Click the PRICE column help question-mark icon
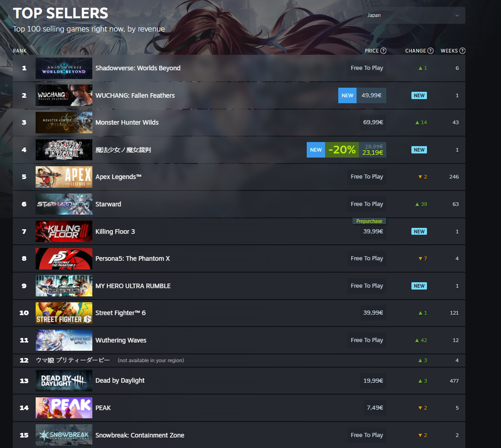The height and width of the screenshot is (448, 501). click(x=383, y=51)
